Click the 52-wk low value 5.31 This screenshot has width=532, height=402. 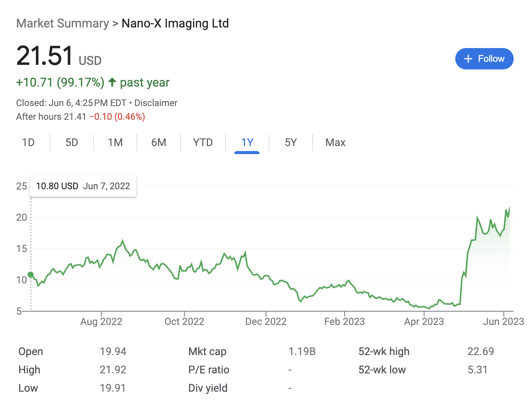(477, 370)
